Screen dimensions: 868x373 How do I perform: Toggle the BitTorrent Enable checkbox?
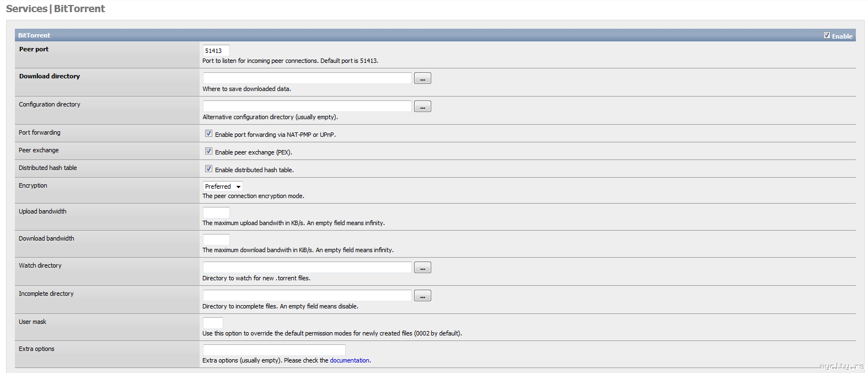click(827, 35)
